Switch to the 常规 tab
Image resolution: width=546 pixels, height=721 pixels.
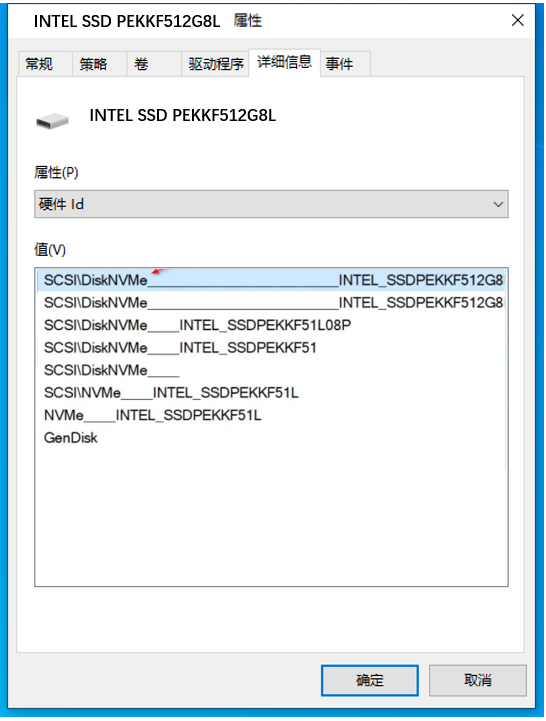[x=45, y=63]
